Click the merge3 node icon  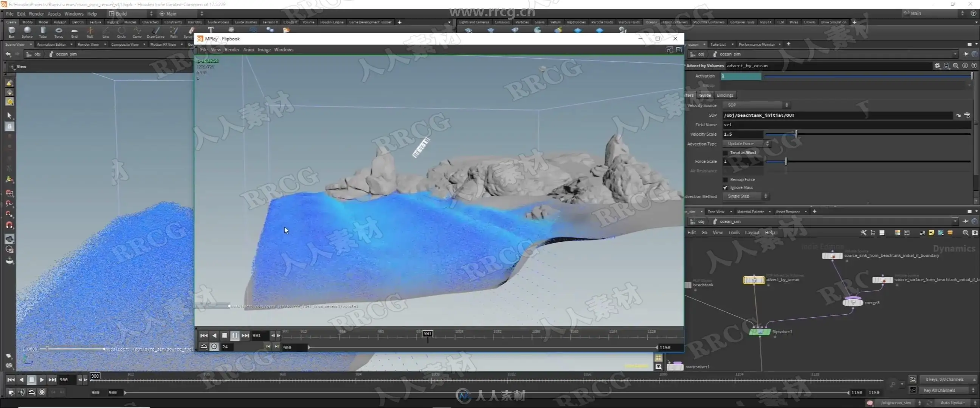853,303
